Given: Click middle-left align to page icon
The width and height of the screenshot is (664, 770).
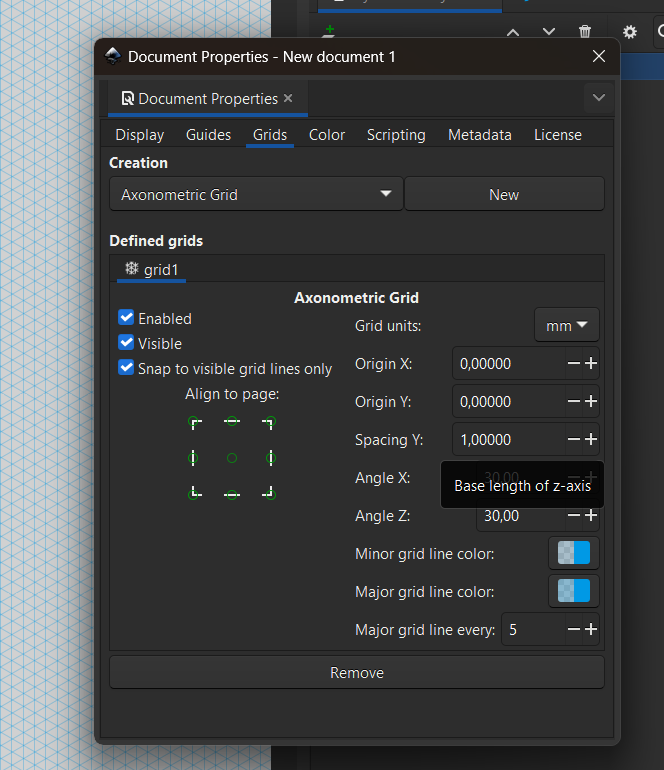Looking at the screenshot, I should click(x=193, y=458).
